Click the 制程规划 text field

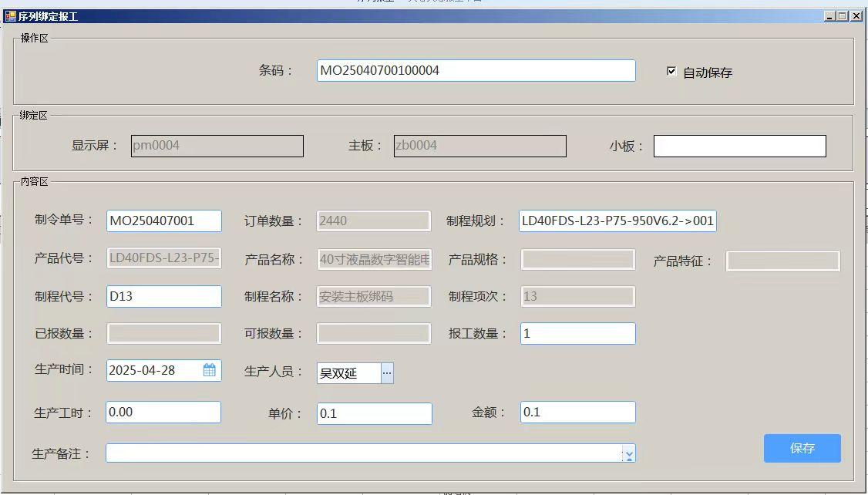pyautogui.click(x=617, y=221)
